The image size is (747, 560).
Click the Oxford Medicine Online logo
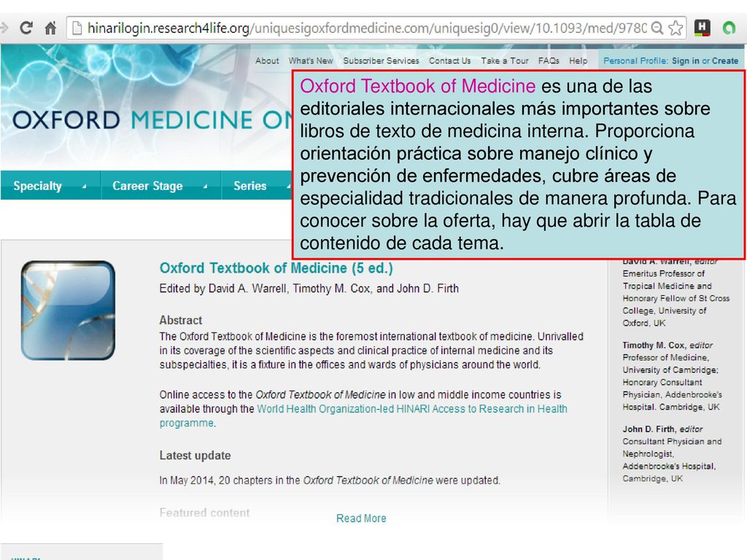[152, 120]
